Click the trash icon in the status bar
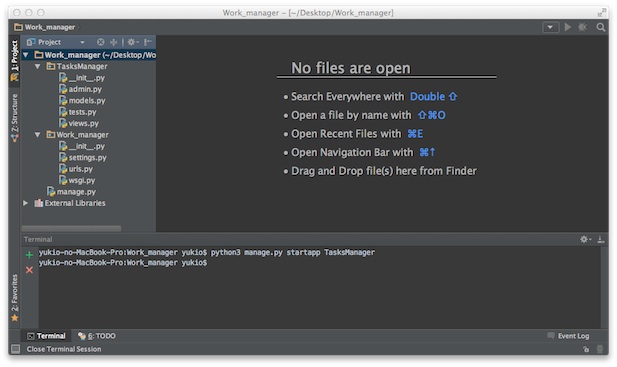 [x=600, y=349]
